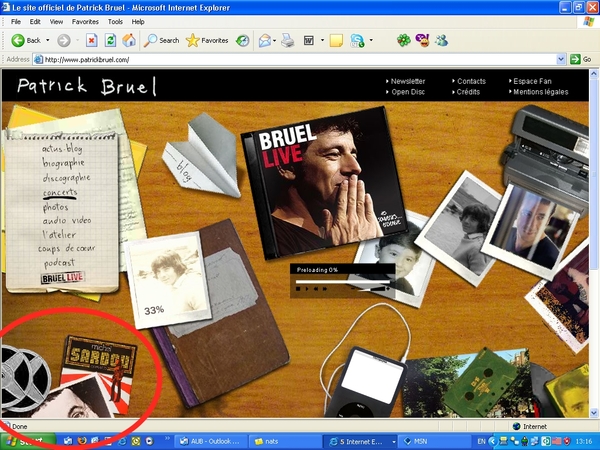Click the Edit with Word toolbar icon
Viewport: 600px width, 450px height.
click(x=309, y=40)
